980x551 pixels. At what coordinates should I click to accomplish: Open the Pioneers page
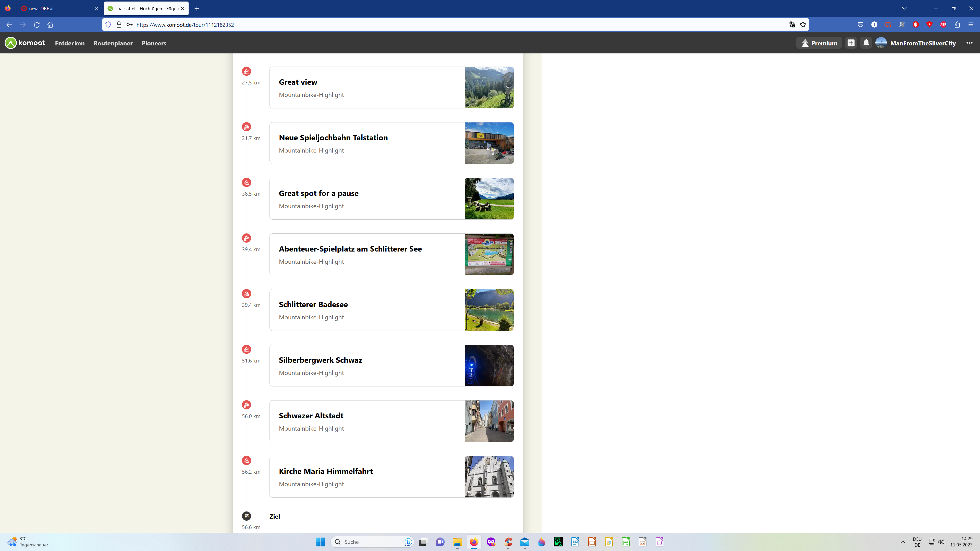154,43
